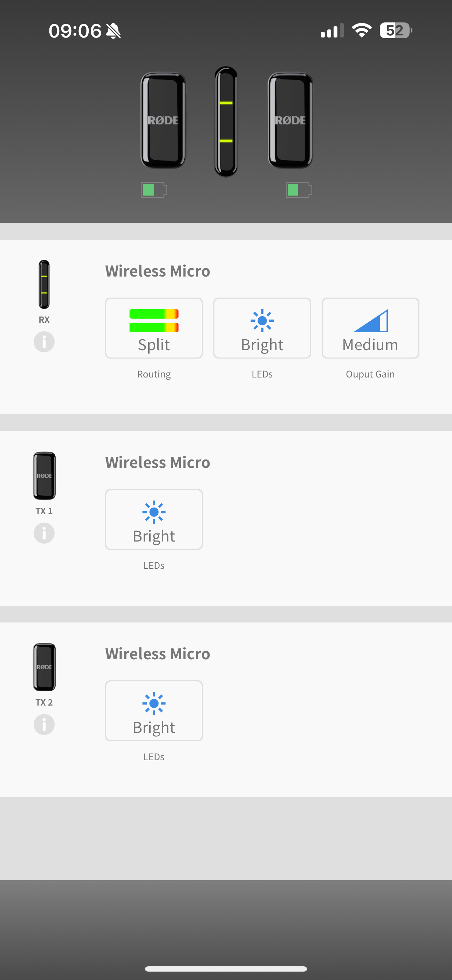Tap the TX 2 transmitter icon
This screenshot has width=452, height=980.
click(x=44, y=667)
